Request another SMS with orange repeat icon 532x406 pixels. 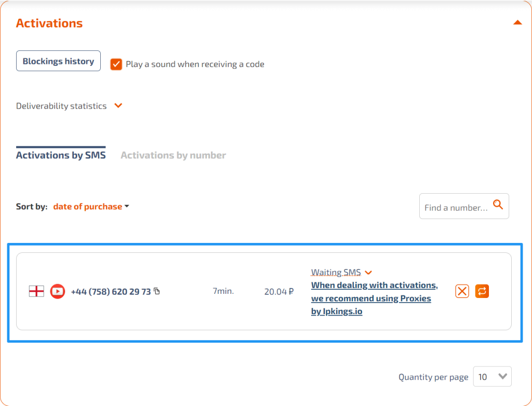[x=482, y=291]
